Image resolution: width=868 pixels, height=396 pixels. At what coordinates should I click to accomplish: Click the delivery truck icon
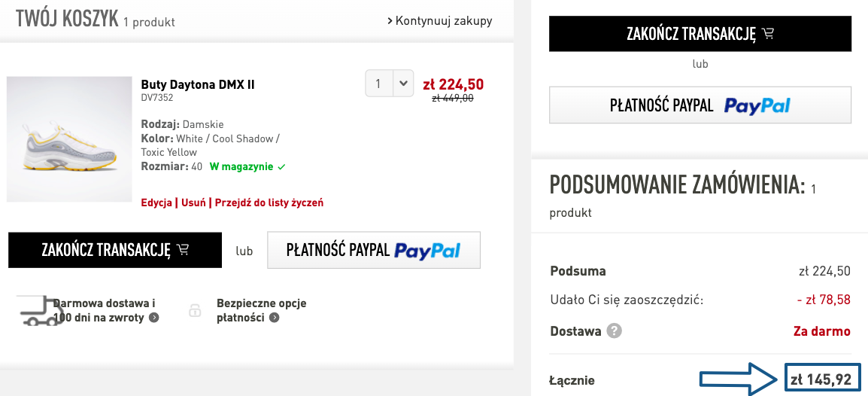41,310
